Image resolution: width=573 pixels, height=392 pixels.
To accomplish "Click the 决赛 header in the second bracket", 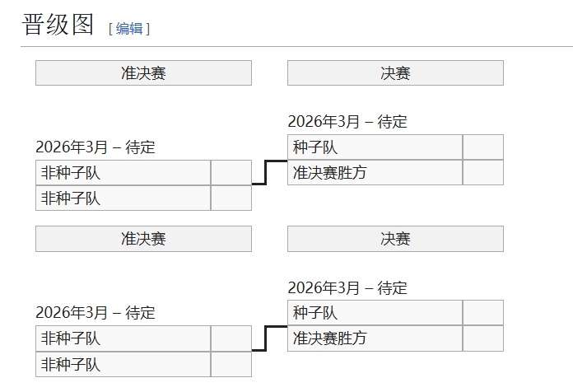I will click(x=395, y=239).
